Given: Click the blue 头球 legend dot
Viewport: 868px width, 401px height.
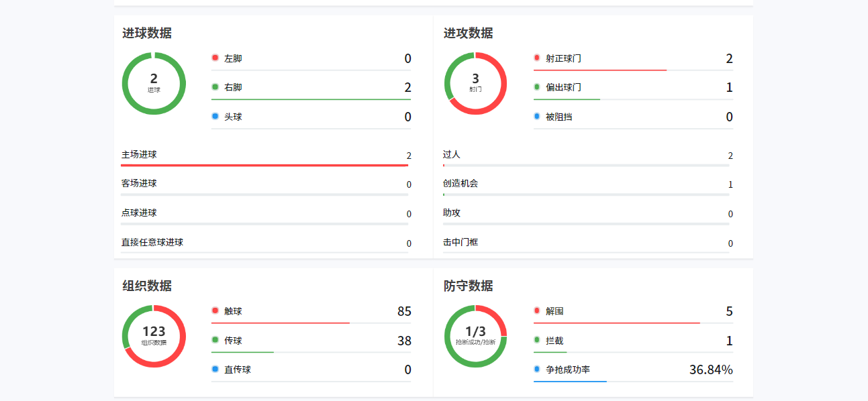Looking at the screenshot, I should pyautogui.click(x=215, y=117).
